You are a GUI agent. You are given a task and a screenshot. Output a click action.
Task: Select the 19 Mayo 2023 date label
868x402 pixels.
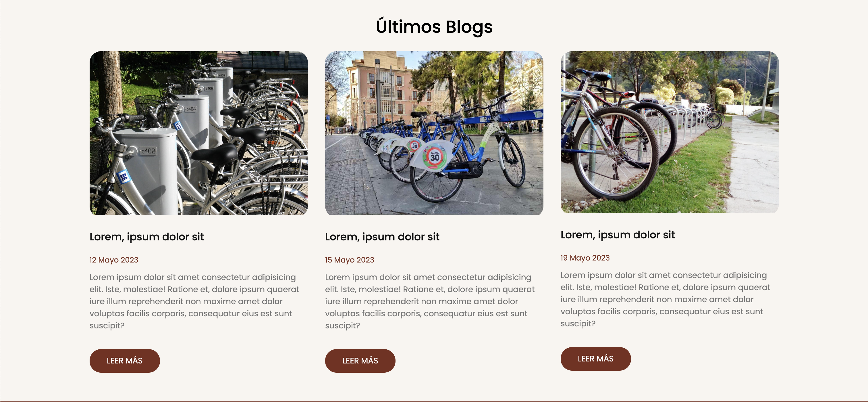585,258
